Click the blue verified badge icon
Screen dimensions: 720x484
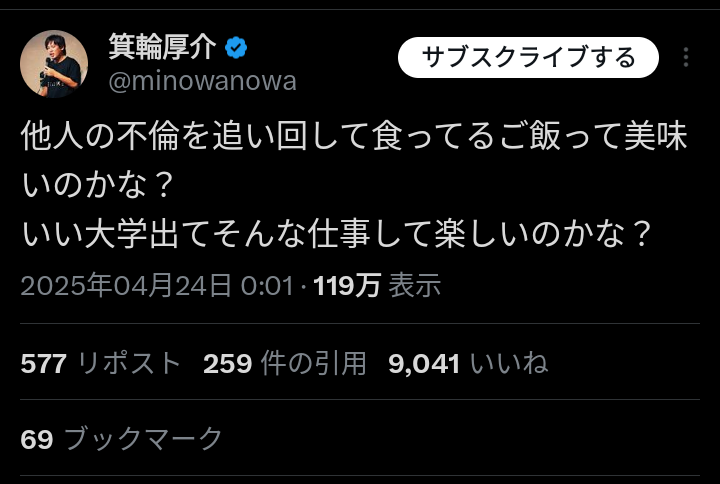(x=236, y=48)
